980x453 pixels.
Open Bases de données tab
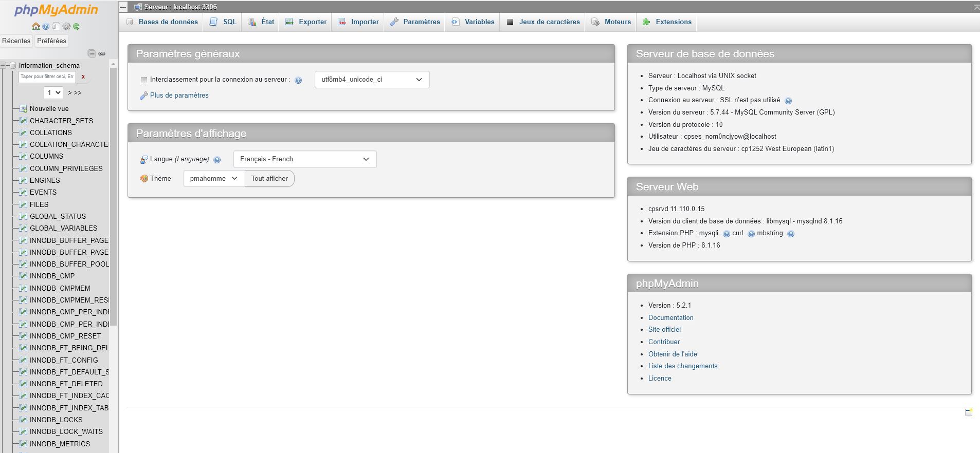pos(162,22)
